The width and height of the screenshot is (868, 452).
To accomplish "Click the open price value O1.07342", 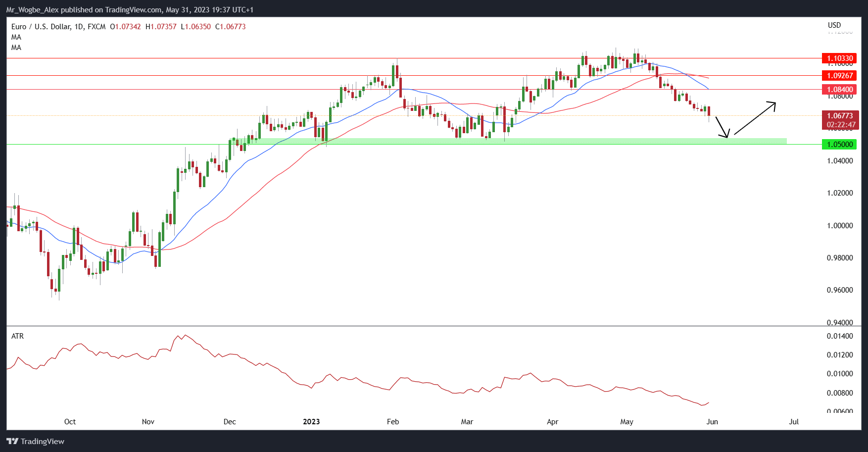I will pos(125,27).
